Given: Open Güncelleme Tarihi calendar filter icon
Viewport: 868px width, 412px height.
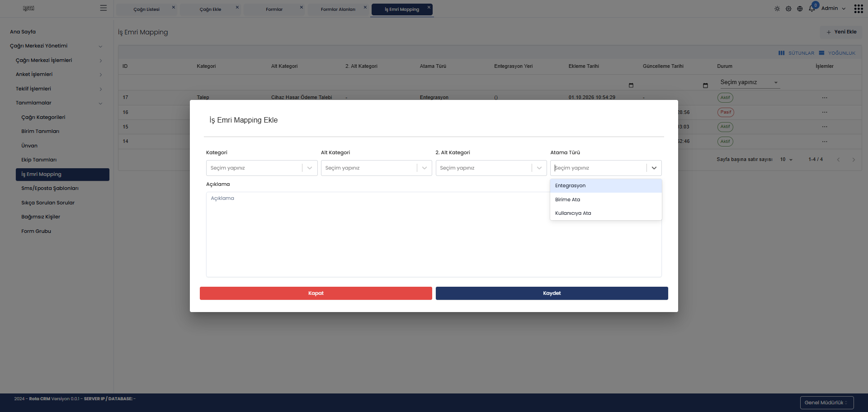Looking at the screenshot, I should coord(705,85).
